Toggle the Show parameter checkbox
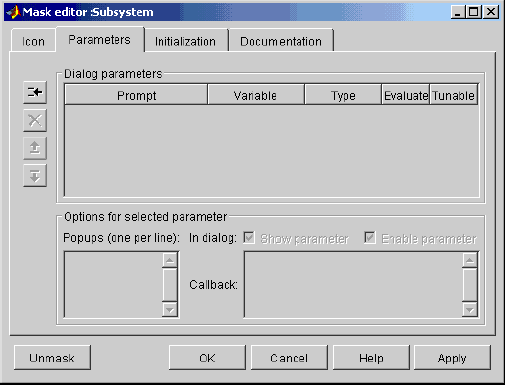 point(249,238)
